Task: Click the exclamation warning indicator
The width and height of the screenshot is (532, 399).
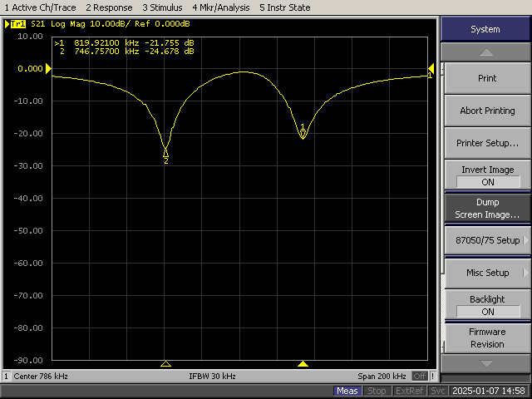Action: (x=432, y=376)
